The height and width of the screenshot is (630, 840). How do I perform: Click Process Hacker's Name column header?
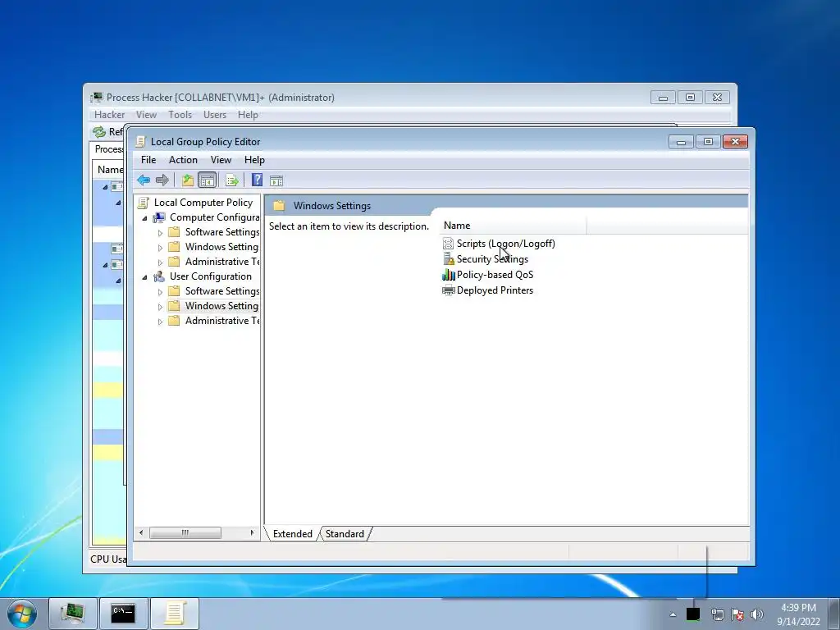coord(109,169)
